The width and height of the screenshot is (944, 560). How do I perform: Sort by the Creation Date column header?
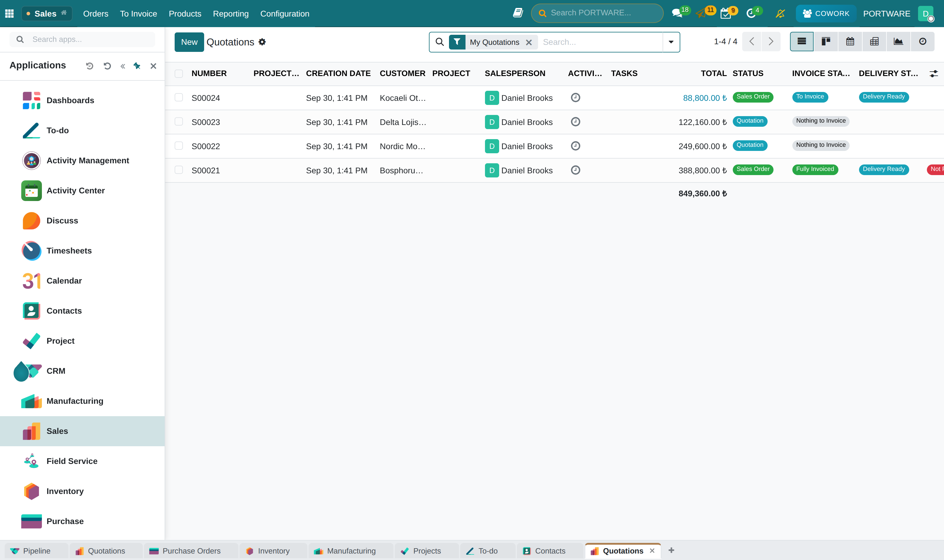pyautogui.click(x=338, y=74)
